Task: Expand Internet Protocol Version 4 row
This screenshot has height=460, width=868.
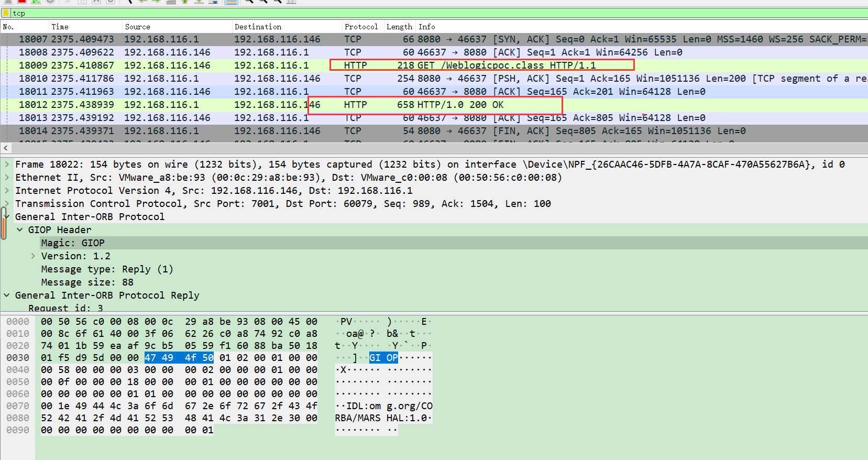Action: pyautogui.click(x=7, y=191)
